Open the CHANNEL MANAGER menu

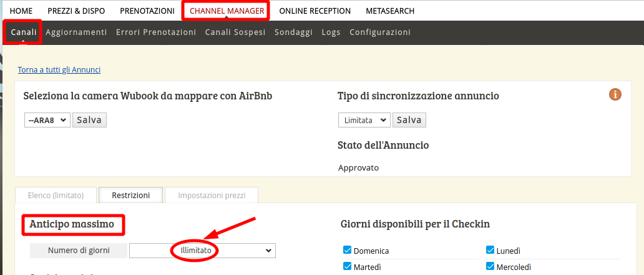pos(227,11)
